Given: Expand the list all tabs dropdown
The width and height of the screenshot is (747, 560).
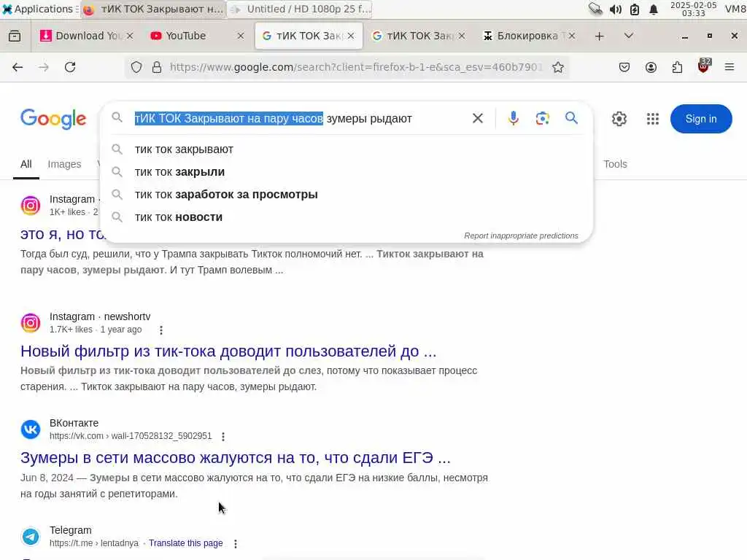Looking at the screenshot, I should point(629,36).
